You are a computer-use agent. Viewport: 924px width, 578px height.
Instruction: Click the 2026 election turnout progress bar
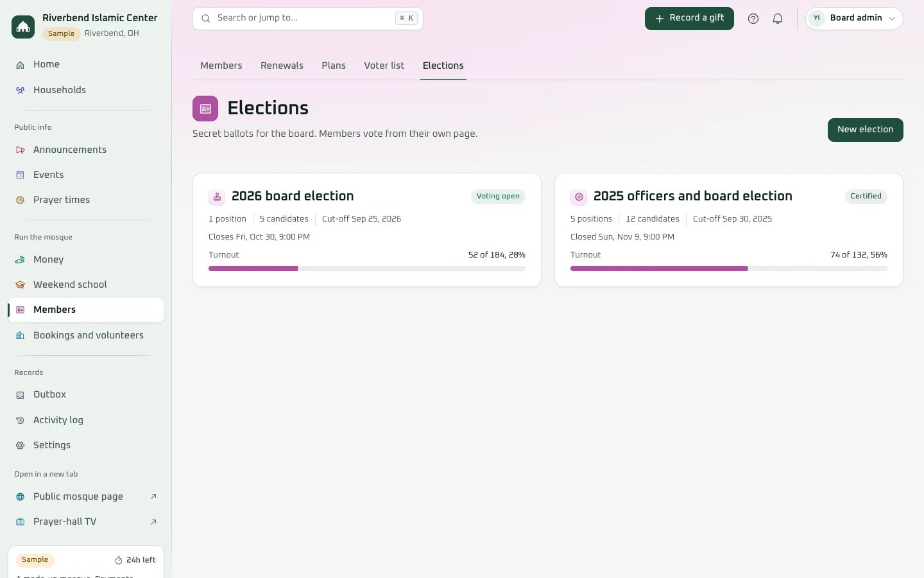[367, 268]
